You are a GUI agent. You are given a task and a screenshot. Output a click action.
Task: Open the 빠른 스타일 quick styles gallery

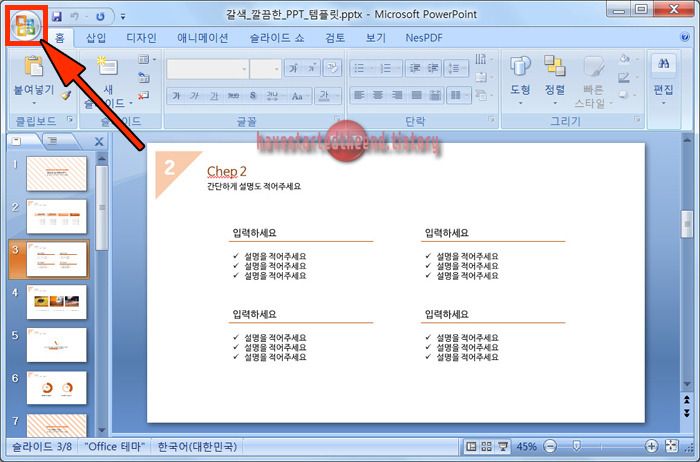point(593,82)
